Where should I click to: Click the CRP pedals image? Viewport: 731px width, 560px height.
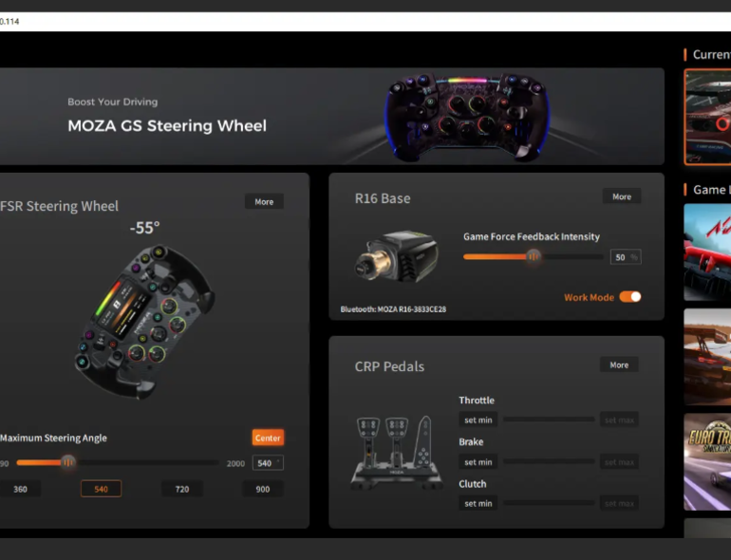pyautogui.click(x=397, y=453)
